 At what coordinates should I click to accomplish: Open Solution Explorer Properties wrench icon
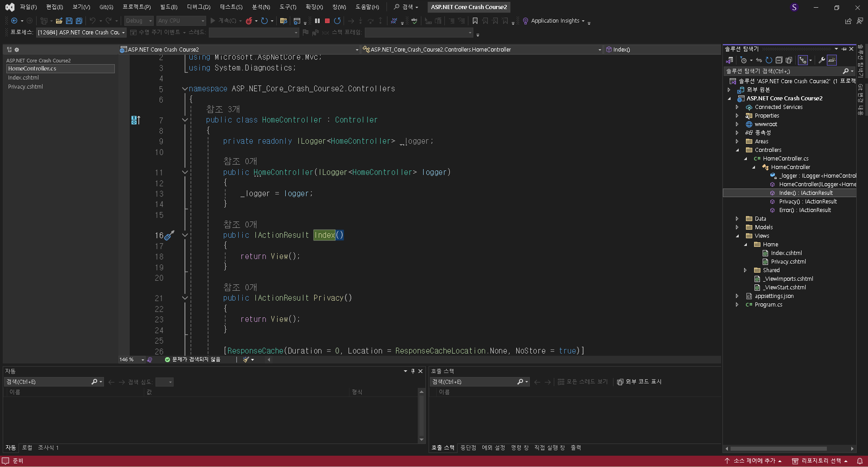pyautogui.click(x=822, y=60)
